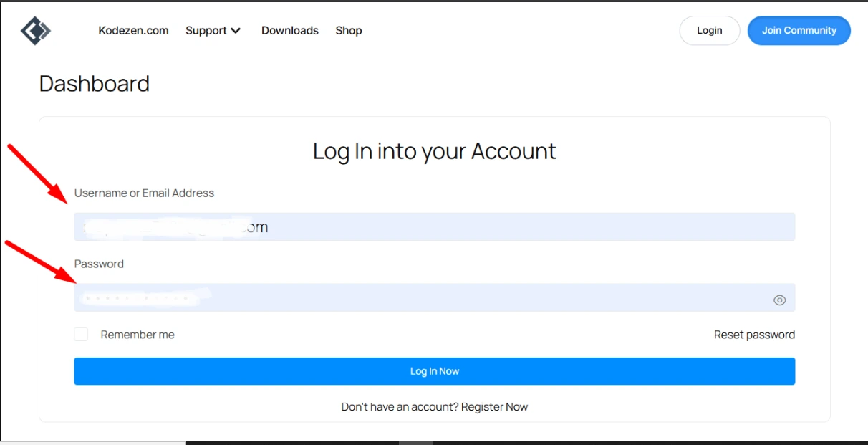Go to Kodezen.com nav link
The image size is (868, 445).
(x=133, y=30)
